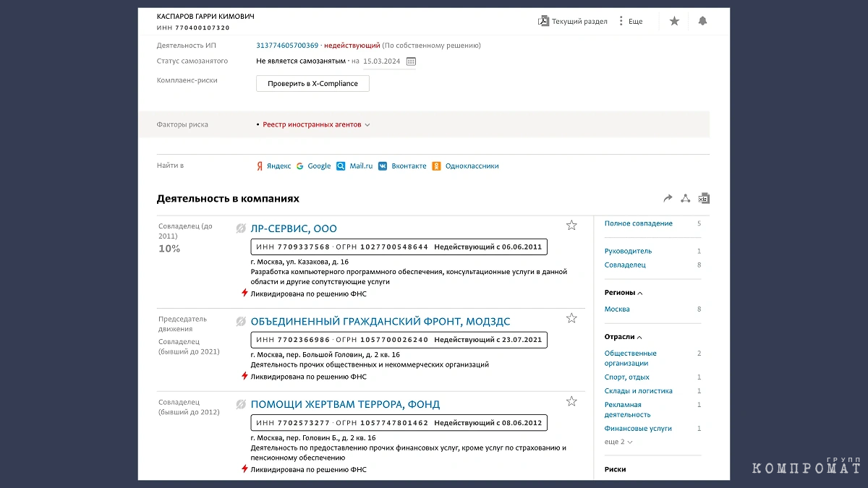This screenshot has height=488, width=868.
Task: Click inactive status icon beside ОБЪЕДИНЕННЫЙ ГРАЖДАНСКИЙ ФРОНТ
Action: point(241,322)
